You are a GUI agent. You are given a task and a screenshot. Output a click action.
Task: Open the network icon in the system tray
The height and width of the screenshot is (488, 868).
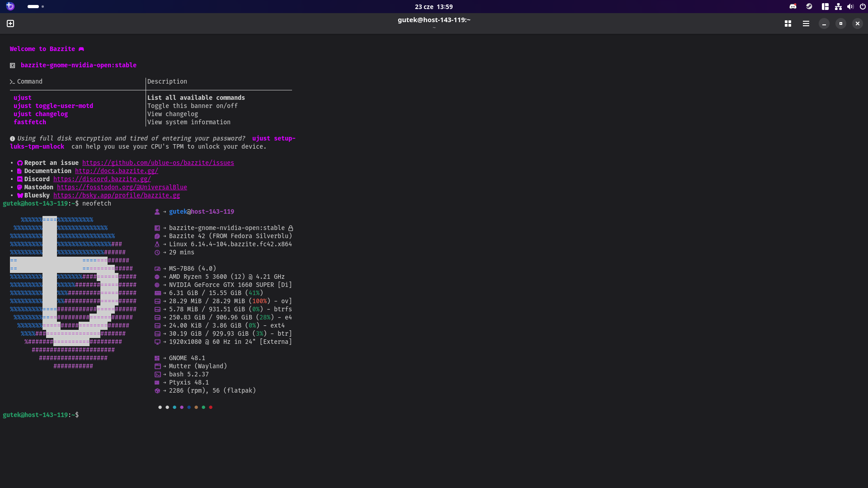(x=838, y=6)
